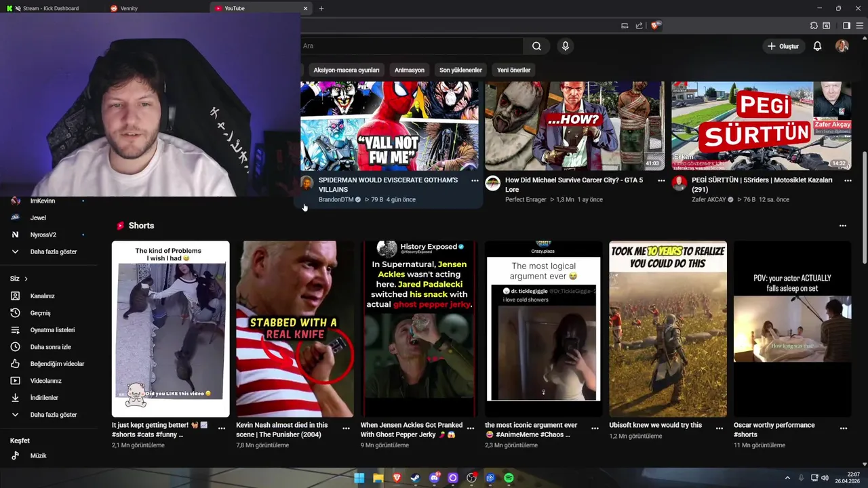868x488 pixels.
Task: Open 'Ubisoft knew we would try this' title
Action: pos(656,425)
